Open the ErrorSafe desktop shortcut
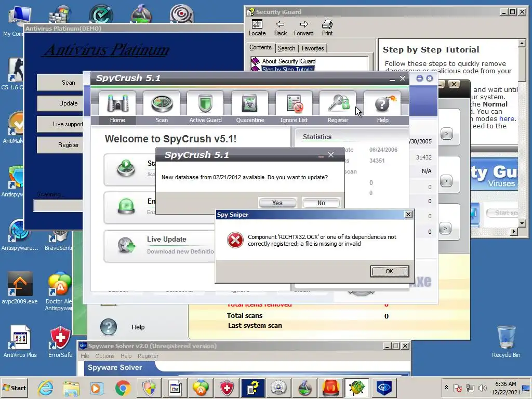The image size is (532, 399). (x=60, y=342)
